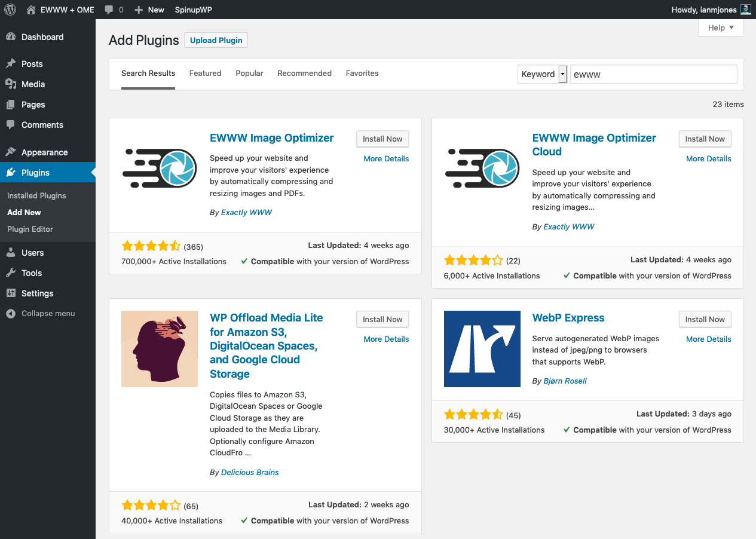The width and height of the screenshot is (756, 539).
Task: Click the WP Offload Media head thumbnail
Action: 160,349
